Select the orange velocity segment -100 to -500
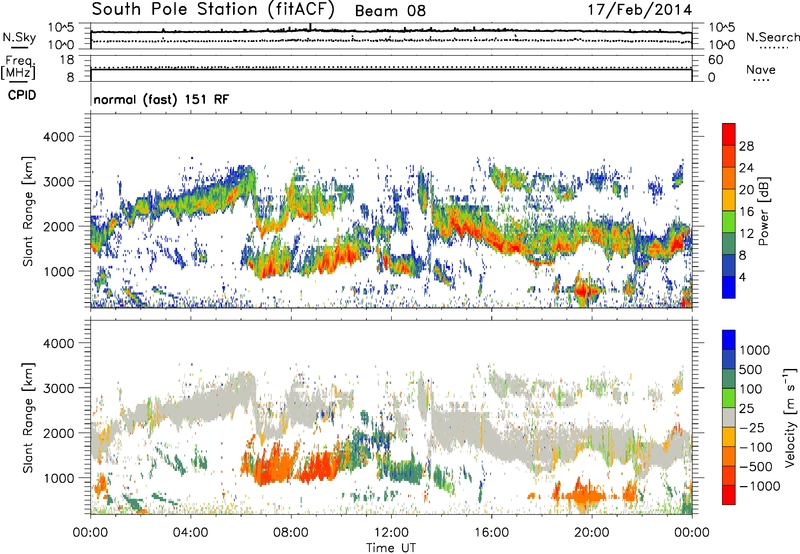Viewport: 800px width, 554px height. point(729,456)
